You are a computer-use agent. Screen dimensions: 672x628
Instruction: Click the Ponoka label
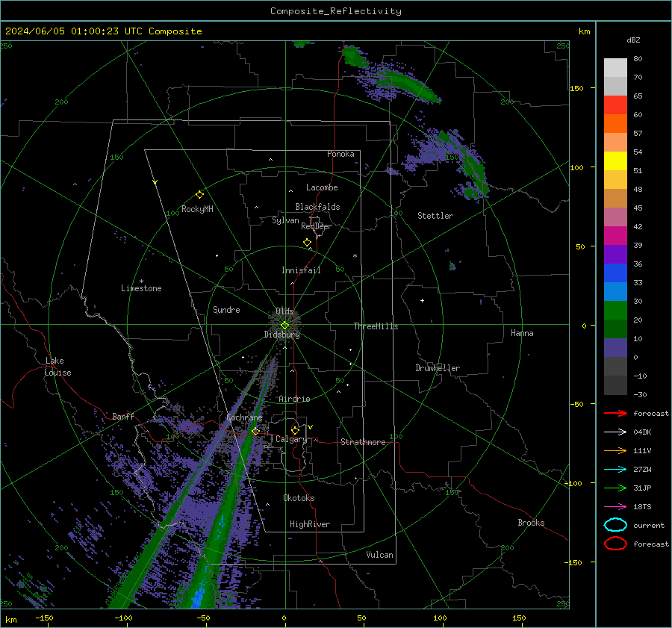(340, 154)
